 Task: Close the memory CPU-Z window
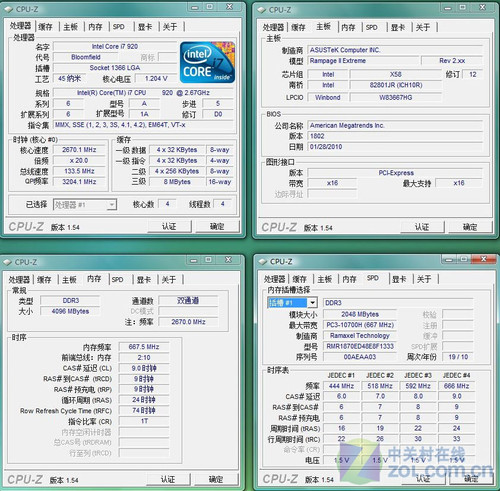click(x=229, y=260)
